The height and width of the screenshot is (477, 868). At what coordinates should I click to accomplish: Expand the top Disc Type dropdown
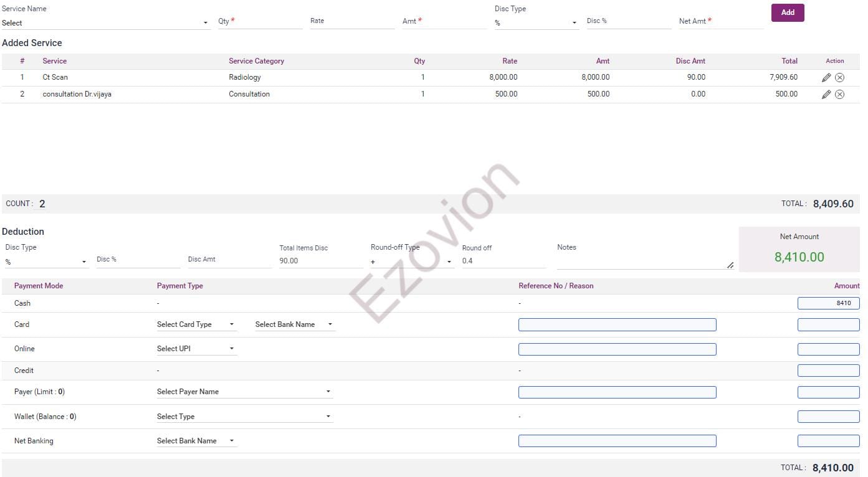pyautogui.click(x=536, y=23)
